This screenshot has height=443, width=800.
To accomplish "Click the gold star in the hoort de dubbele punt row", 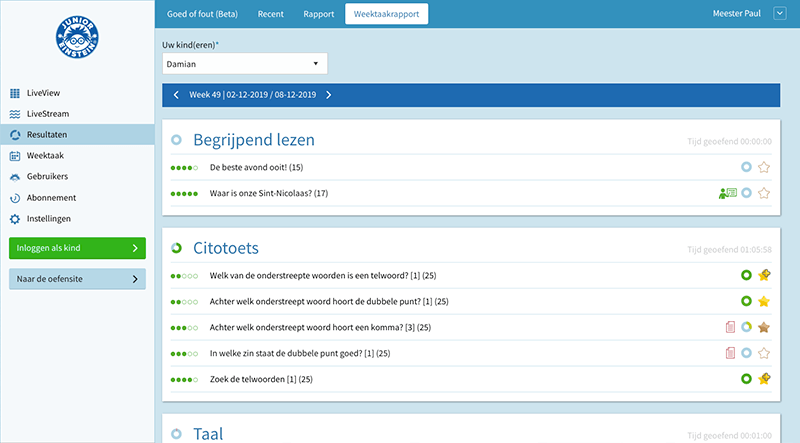I will point(764,301).
